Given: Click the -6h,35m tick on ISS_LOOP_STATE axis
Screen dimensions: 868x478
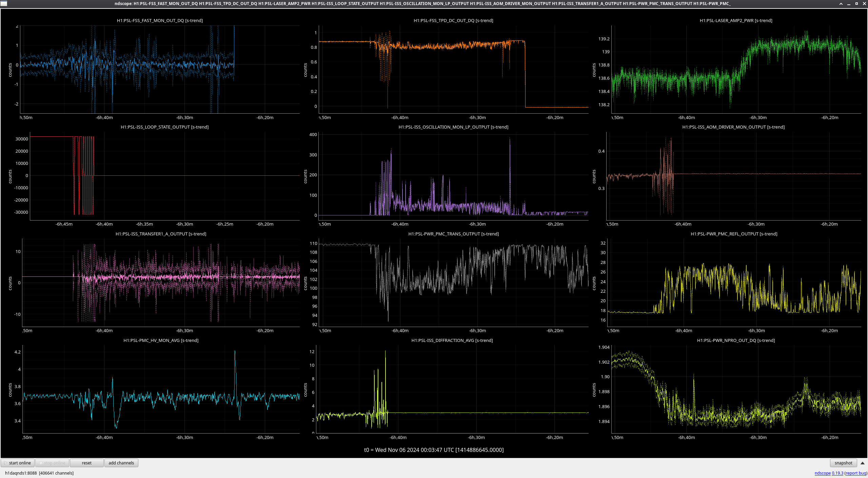Looking at the screenshot, I should coord(144,224).
